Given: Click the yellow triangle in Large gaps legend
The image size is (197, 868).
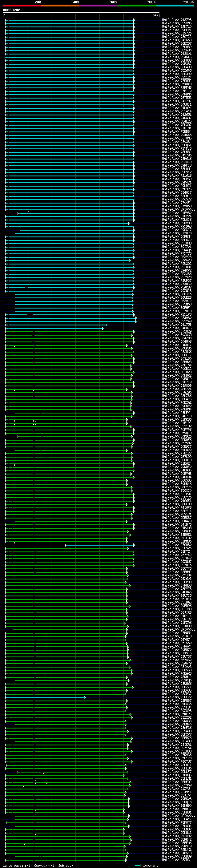Looking at the screenshot, I should click(x=25, y=865).
